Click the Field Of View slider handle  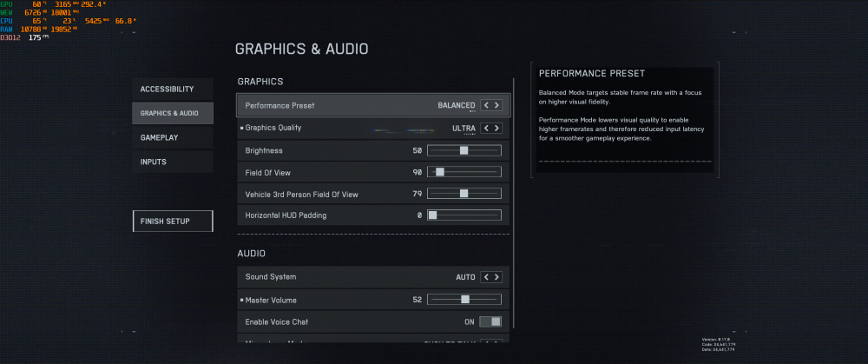click(x=440, y=172)
